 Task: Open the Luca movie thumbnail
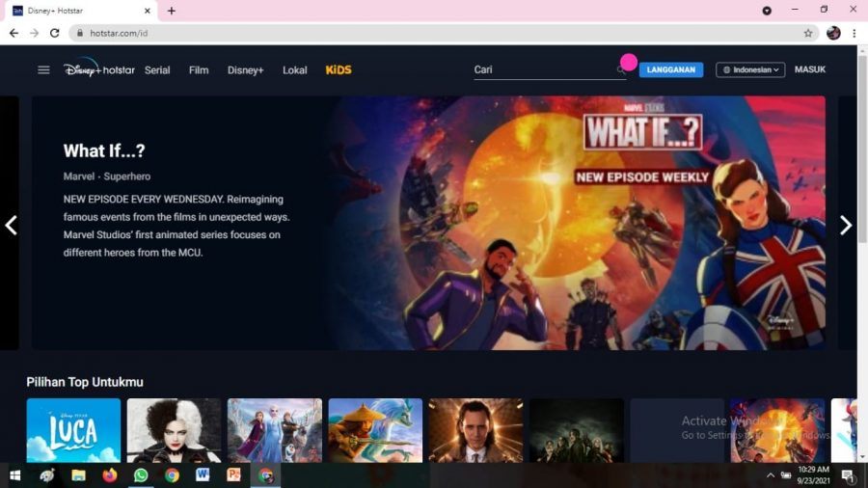point(73,430)
